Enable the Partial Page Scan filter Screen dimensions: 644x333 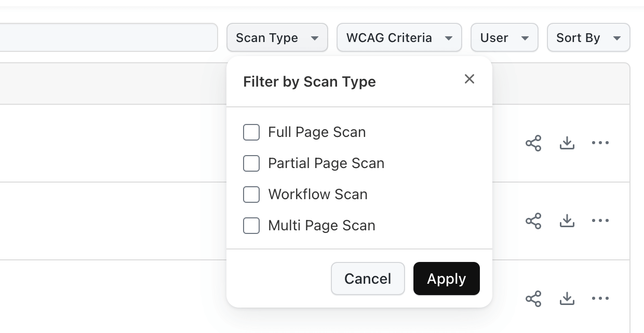click(251, 163)
